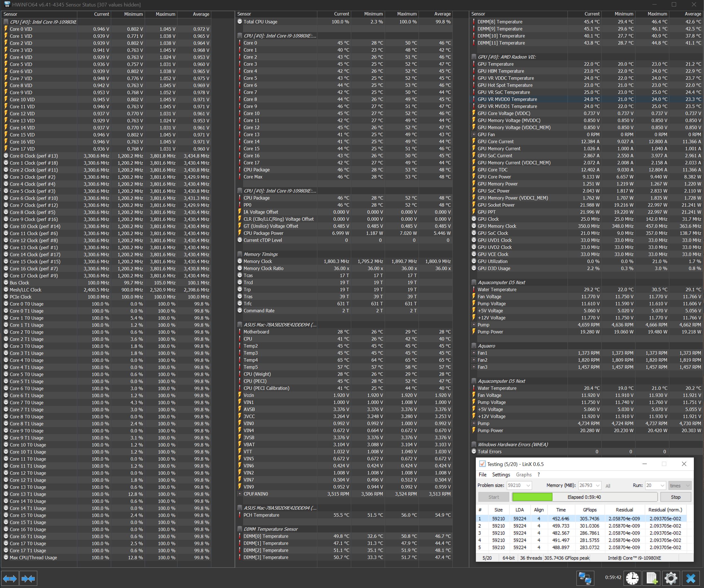Open sensor settings gear icon
The height and width of the screenshot is (588, 704).
pos(671,578)
